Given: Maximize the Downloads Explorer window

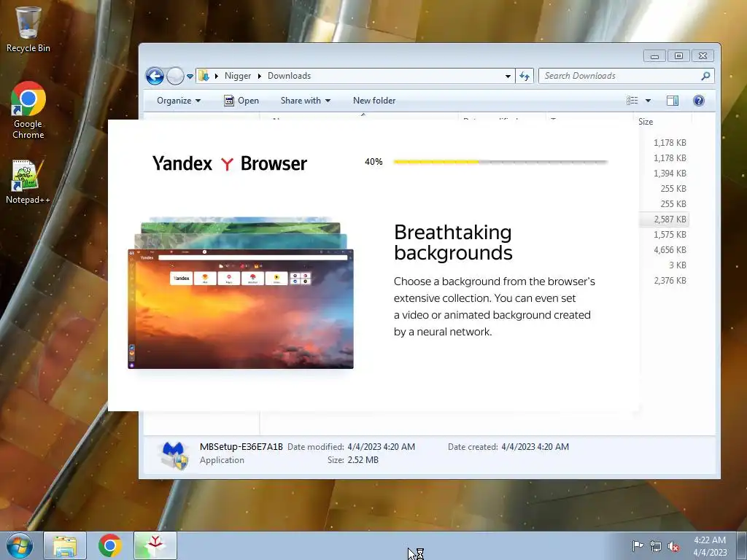Looking at the screenshot, I should click(678, 55).
